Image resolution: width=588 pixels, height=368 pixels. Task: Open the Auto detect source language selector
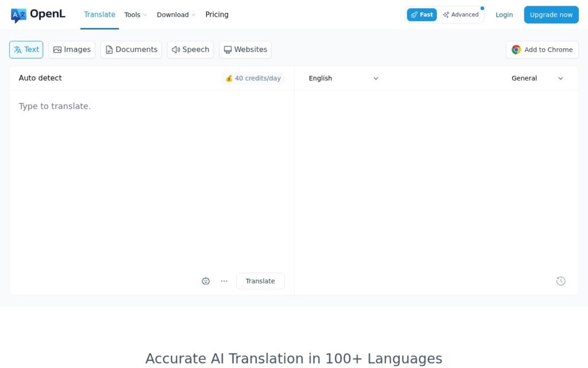40,78
